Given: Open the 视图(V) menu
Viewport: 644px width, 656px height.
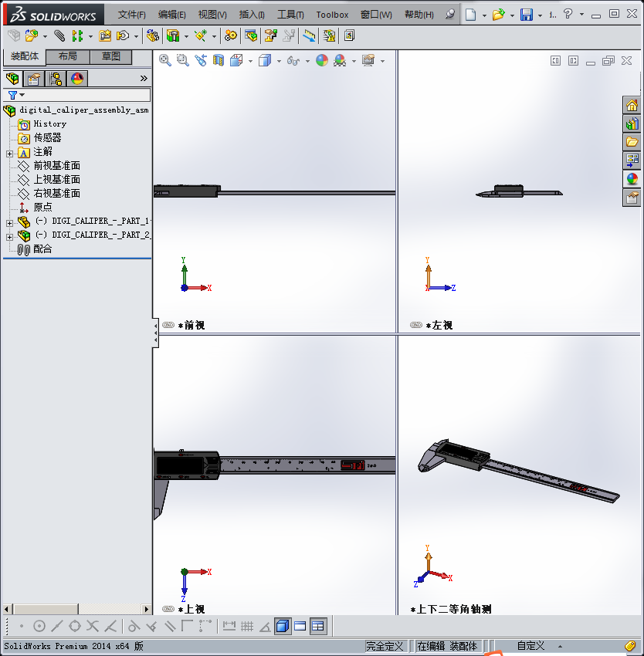Looking at the screenshot, I should coord(212,15).
